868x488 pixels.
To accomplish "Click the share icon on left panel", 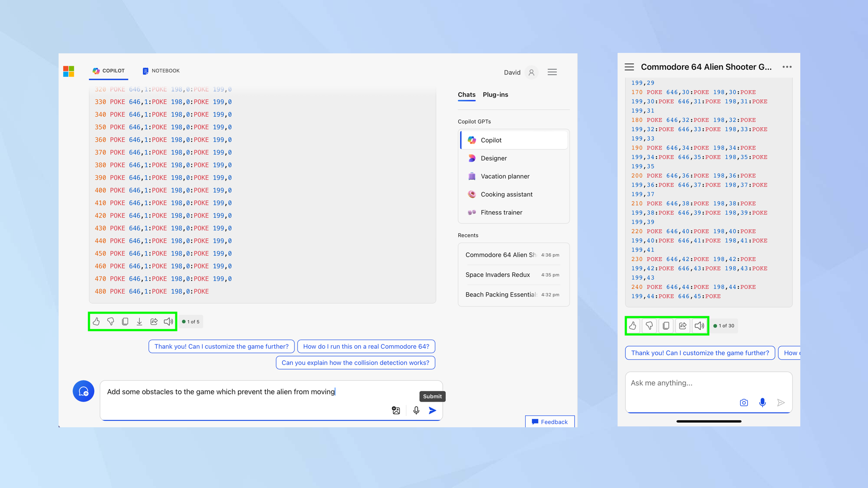I will click(154, 322).
